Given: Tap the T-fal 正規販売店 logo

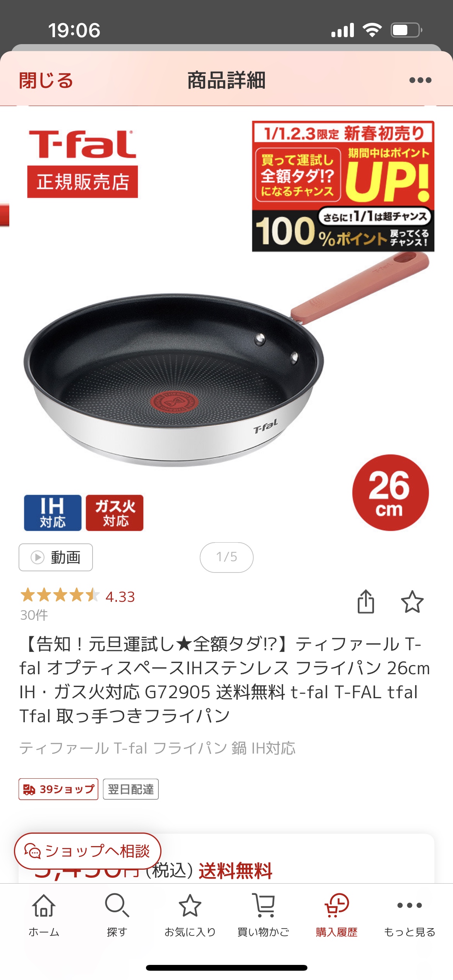Looking at the screenshot, I should pos(82,163).
